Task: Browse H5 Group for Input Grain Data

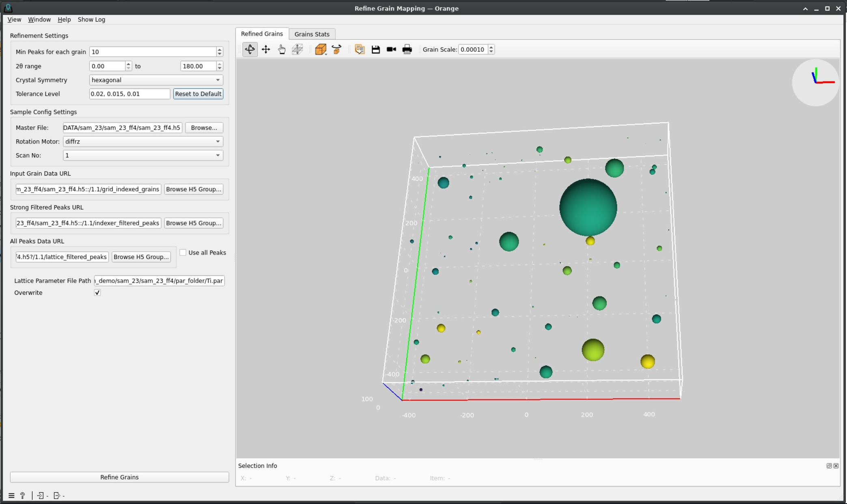Action: 194,189
